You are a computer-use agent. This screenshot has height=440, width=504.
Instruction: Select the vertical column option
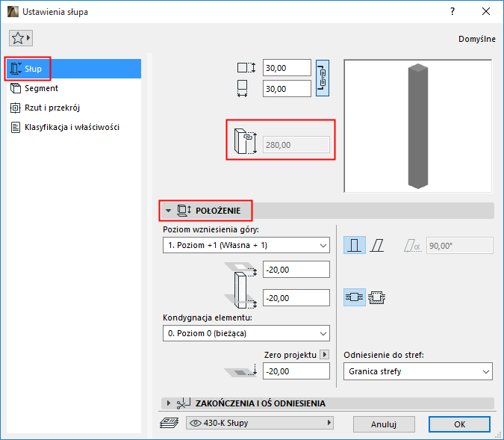tap(354, 246)
